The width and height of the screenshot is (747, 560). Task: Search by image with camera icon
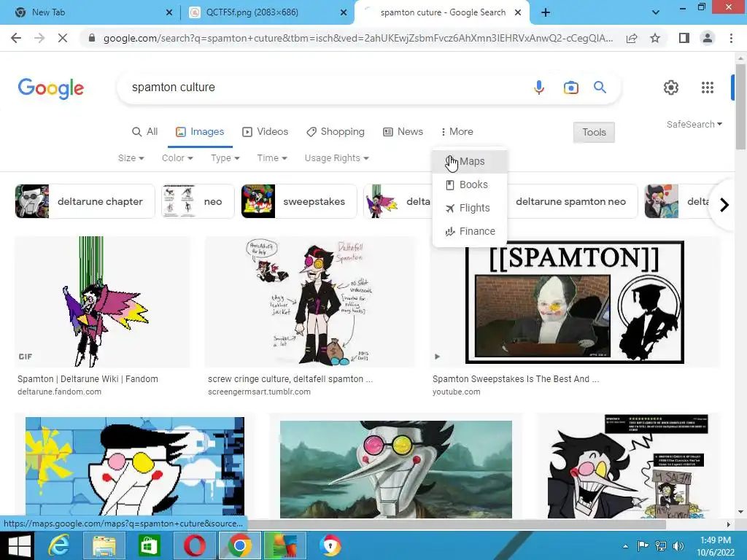tap(570, 87)
